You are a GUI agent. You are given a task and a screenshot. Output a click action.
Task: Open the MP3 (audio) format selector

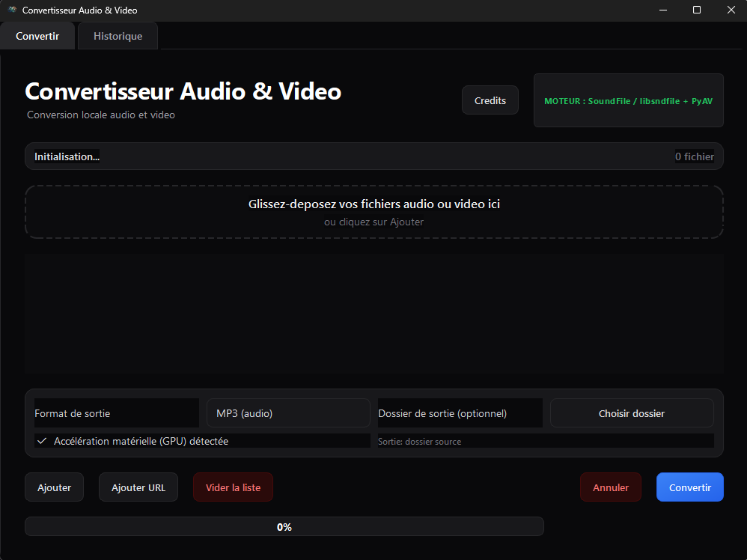[288, 413]
